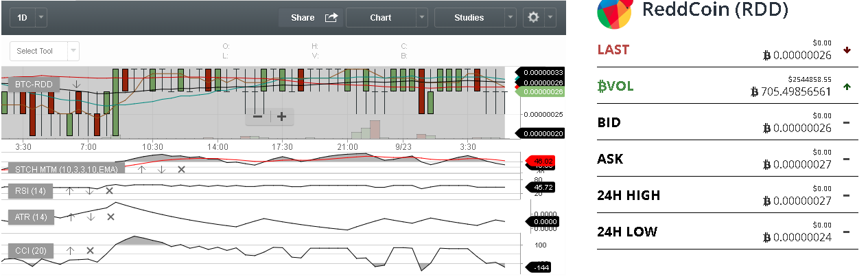
Task: Zoom in the chart with plus button
Action: coord(281,116)
